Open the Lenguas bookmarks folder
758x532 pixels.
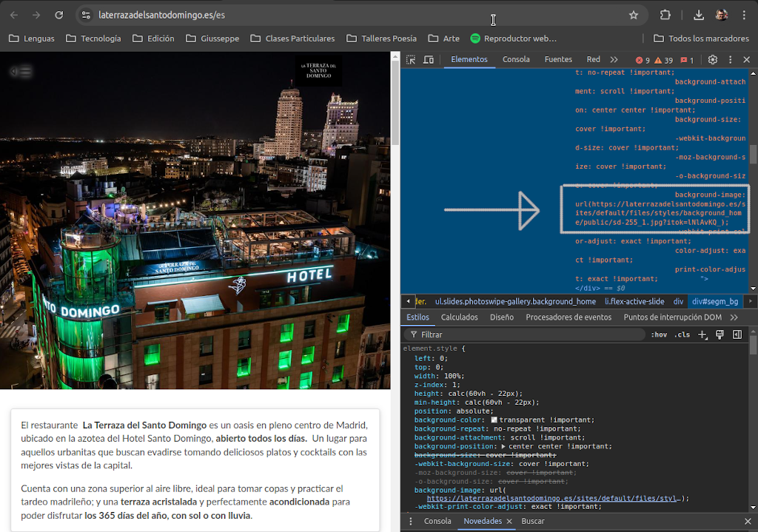(32, 38)
